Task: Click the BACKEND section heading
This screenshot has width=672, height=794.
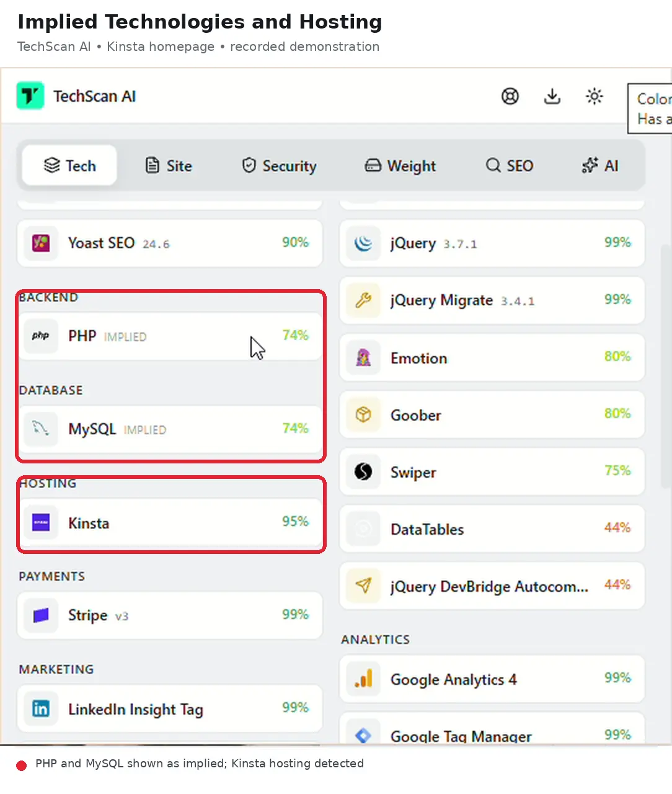Action: coord(48,297)
